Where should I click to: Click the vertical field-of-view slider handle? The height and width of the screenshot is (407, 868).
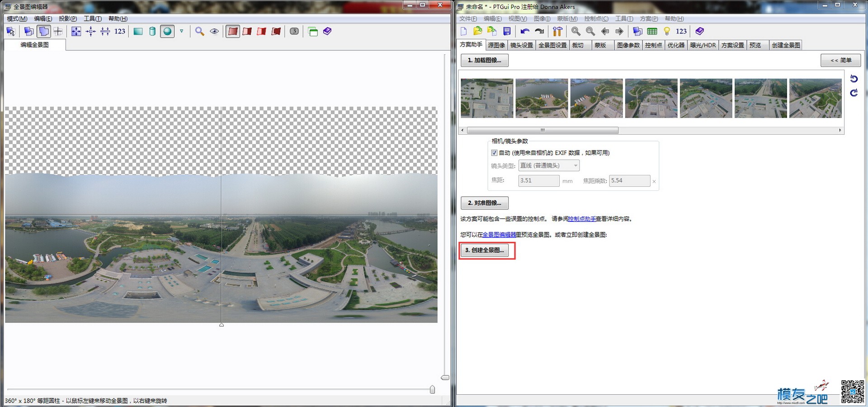click(445, 377)
